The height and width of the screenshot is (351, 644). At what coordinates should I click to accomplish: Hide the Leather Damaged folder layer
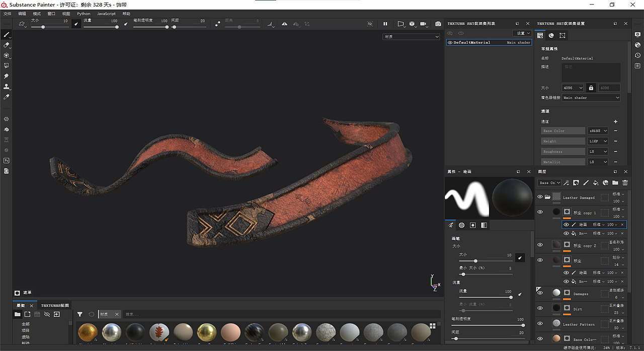[x=540, y=197]
